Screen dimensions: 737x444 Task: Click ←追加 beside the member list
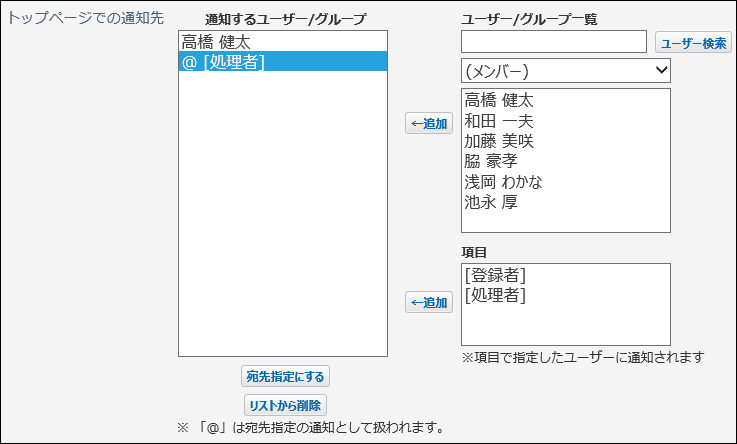coord(429,123)
